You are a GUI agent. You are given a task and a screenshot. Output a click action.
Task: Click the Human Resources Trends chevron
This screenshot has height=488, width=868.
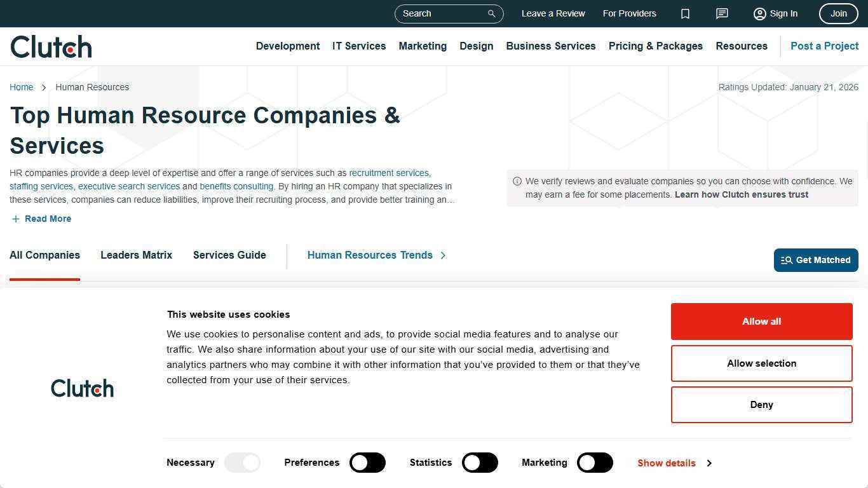[443, 255]
